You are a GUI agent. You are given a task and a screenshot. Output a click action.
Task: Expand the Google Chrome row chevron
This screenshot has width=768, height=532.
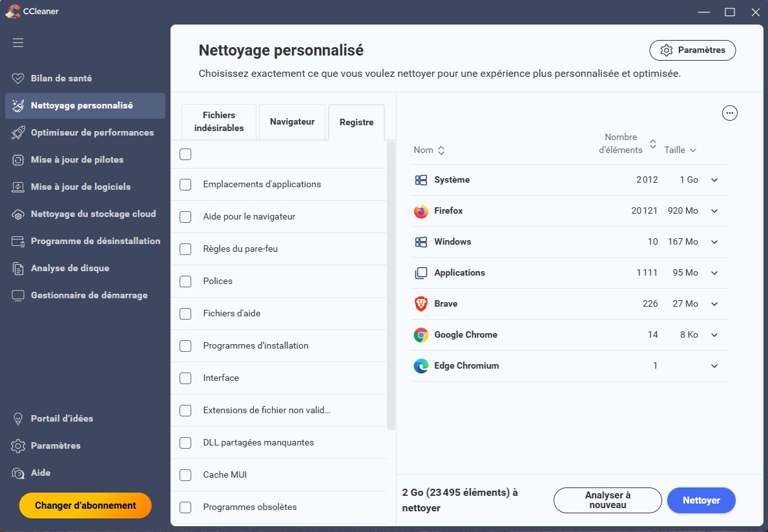click(x=714, y=335)
